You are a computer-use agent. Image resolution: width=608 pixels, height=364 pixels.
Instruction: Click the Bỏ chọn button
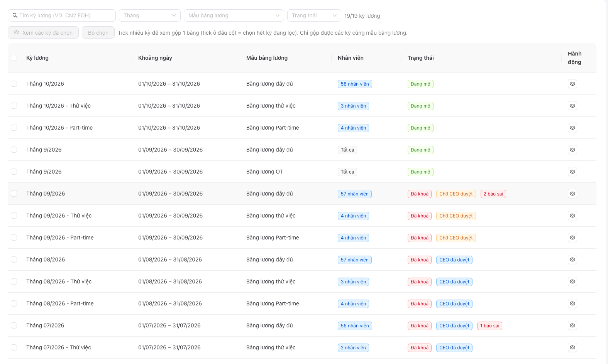click(x=98, y=32)
